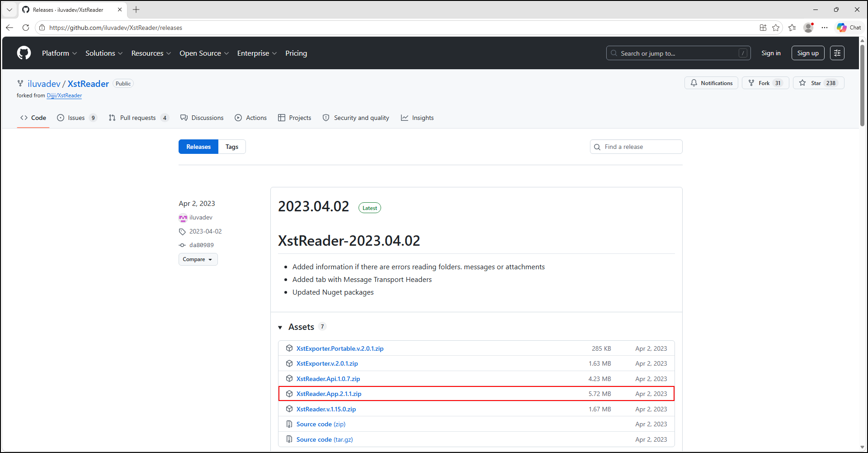The image size is (868, 453).
Task: Expand the Resources menu
Action: (x=151, y=53)
